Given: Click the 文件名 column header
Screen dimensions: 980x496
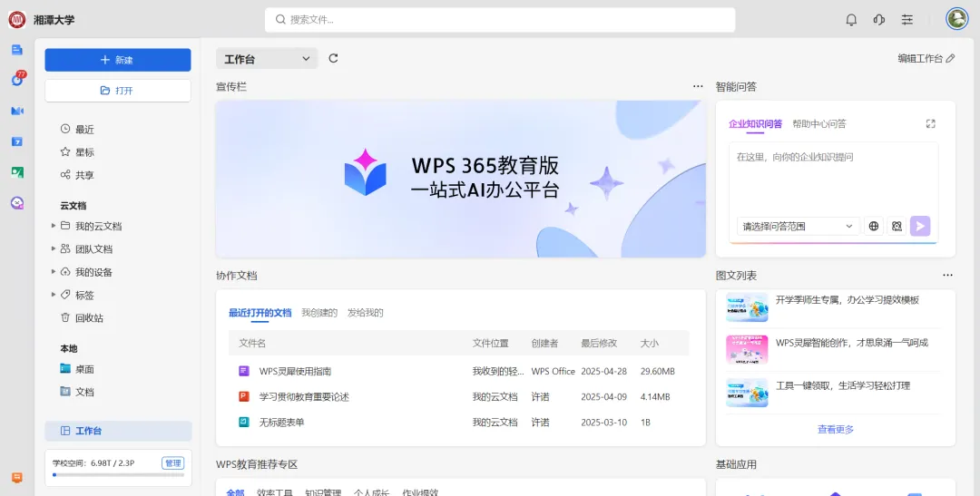Looking at the screenshot, I should pyautogui.click(x=252, y=343).
